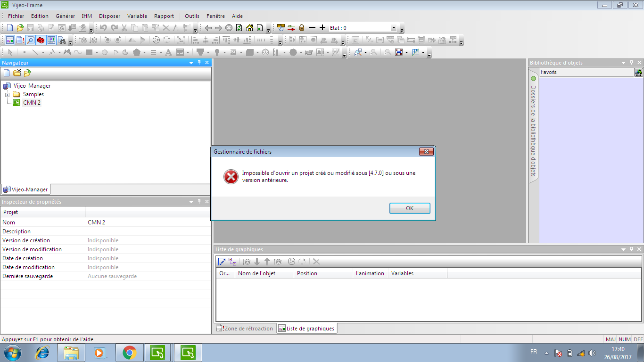Open the Etat : 0 dropdown list

click(x=394, y=28)
